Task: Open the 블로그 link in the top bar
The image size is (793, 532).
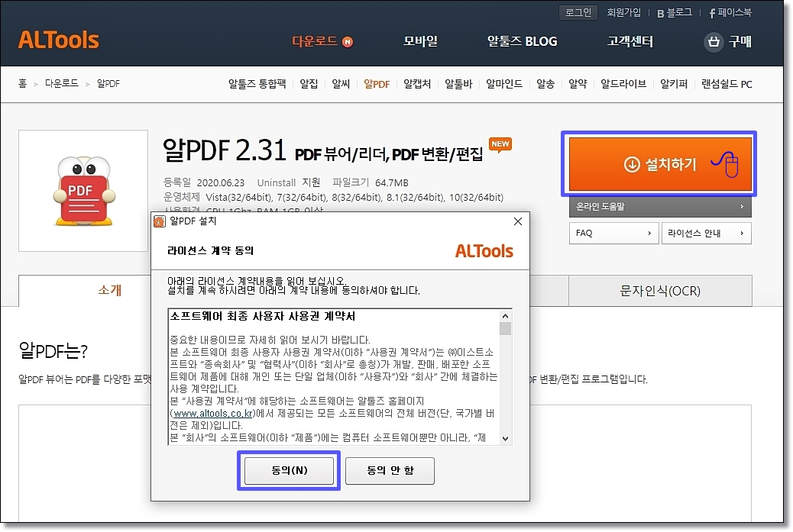Action: click(x=679, y=13)
